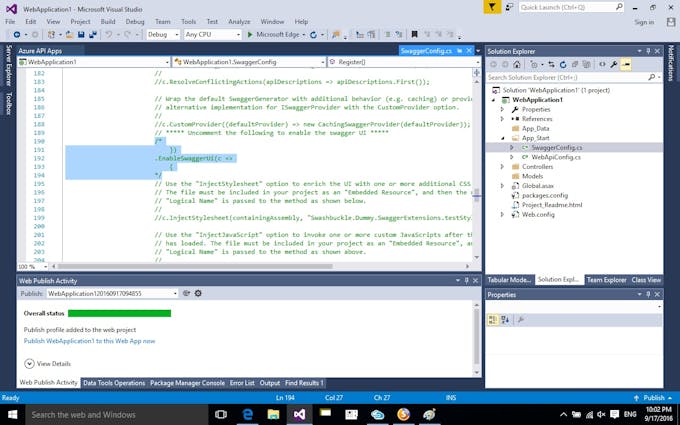Click Property Pages wrench in Properties panel
680x425 pixels.
[x=521, y=320]
